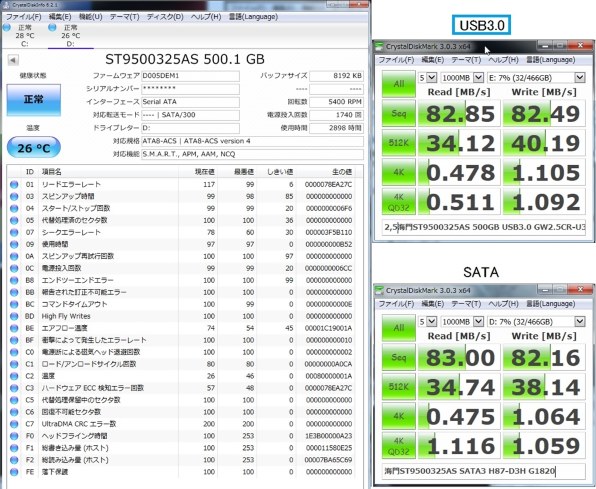
Task: Open ファイル(F) menu in CrystalDiskInfo
Action: click(x=24, y=17)
